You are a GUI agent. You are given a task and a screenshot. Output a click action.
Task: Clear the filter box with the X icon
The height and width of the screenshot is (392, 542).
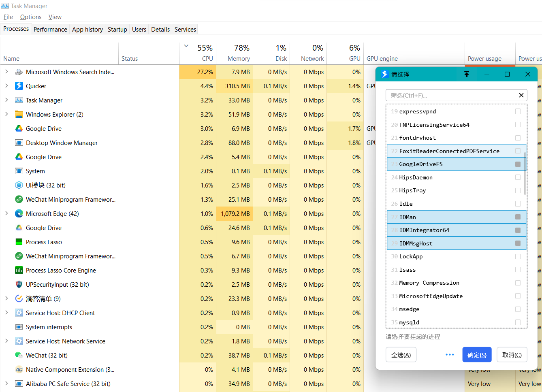click(521, 95)
